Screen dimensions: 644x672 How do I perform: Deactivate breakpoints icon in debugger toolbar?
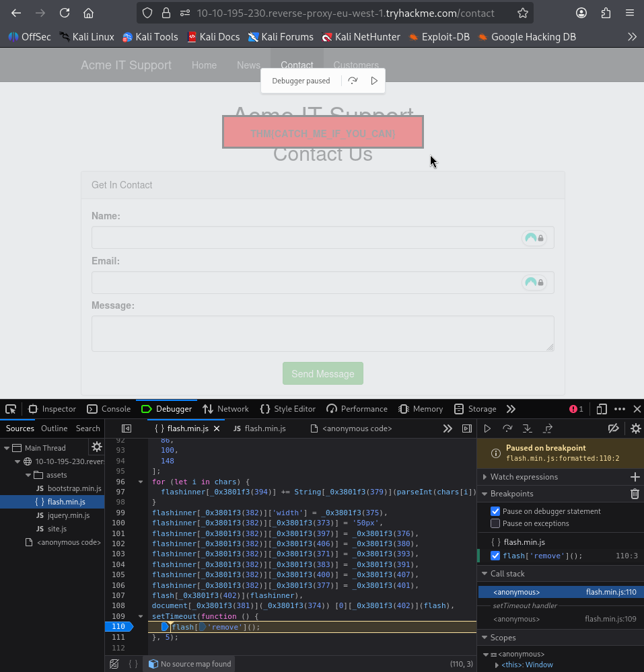pyautogui.click(x=614, y=428)
